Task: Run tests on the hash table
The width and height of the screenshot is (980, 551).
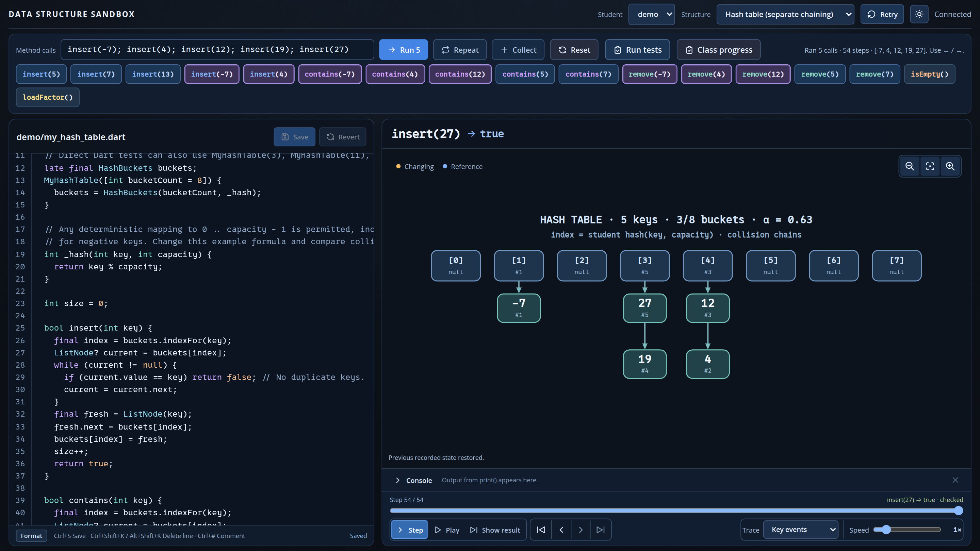Action: tap(638, 50)
